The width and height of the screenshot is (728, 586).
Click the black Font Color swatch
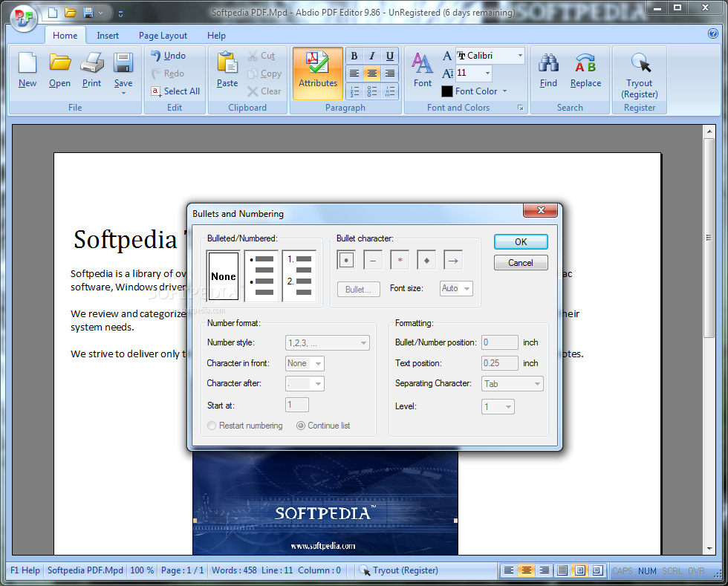[x=447, y=91]
